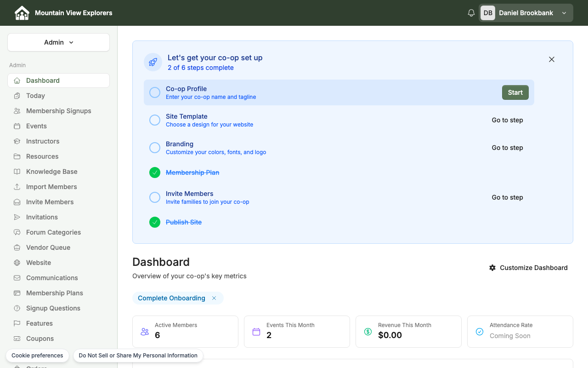The width and height of the screenshot is (588, 368).
Task: Click the Invitations paper plane icon
Action: pyautogui.click(x=17, y=217)
